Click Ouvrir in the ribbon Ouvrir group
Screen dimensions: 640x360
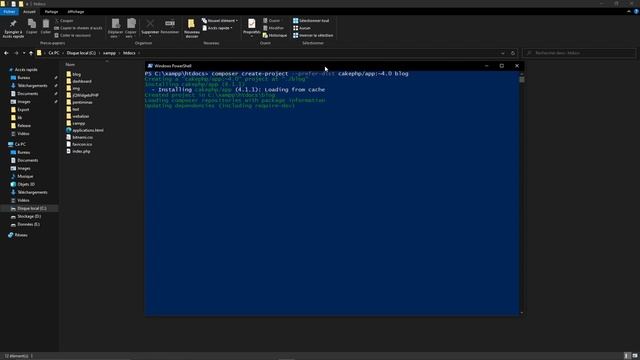point(272,20)
